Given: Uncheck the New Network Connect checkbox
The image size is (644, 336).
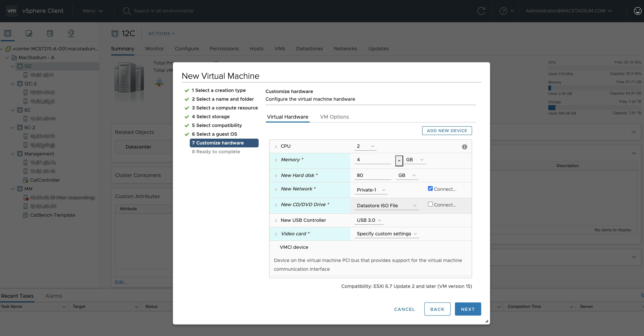Looking at the screenshot, I should [x=430, y=189].
